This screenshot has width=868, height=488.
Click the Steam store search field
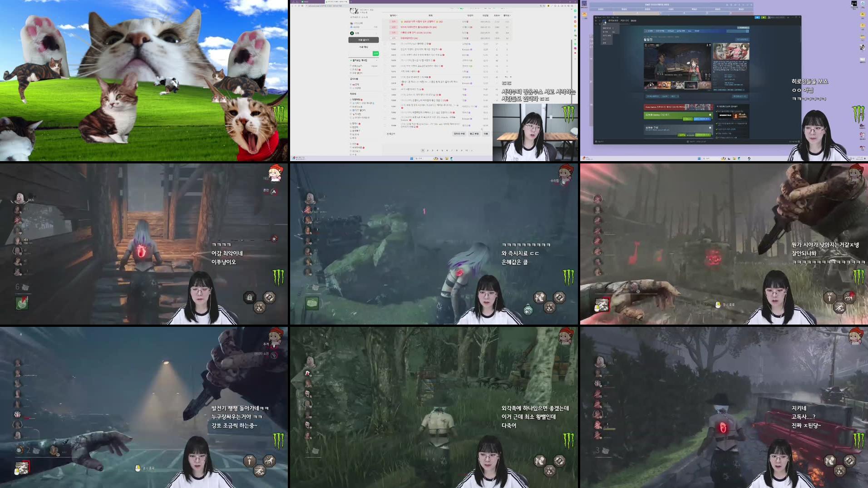pyautogui.click(x=738, y=31)
